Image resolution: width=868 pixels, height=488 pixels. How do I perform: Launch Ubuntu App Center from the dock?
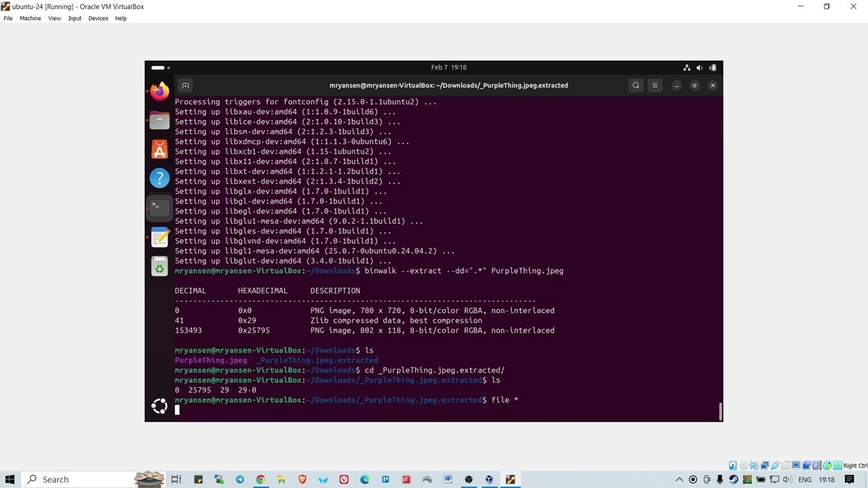(x=159, y=149)
